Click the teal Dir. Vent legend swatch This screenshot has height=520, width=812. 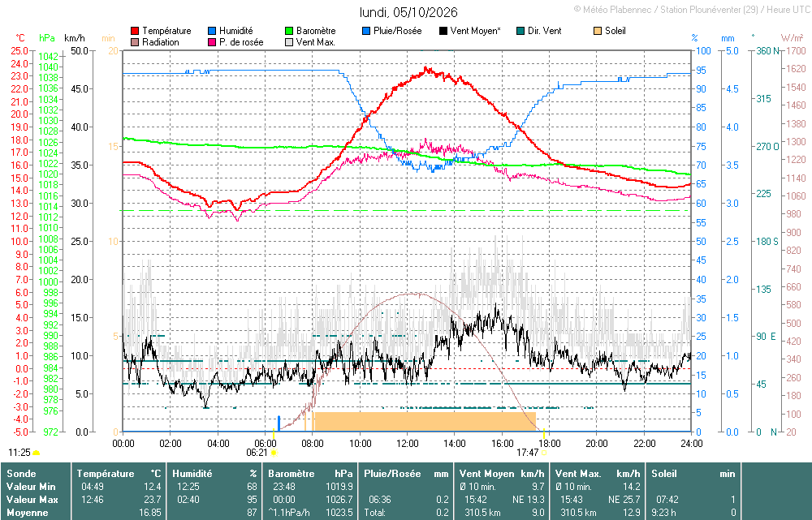coord(520,31)
